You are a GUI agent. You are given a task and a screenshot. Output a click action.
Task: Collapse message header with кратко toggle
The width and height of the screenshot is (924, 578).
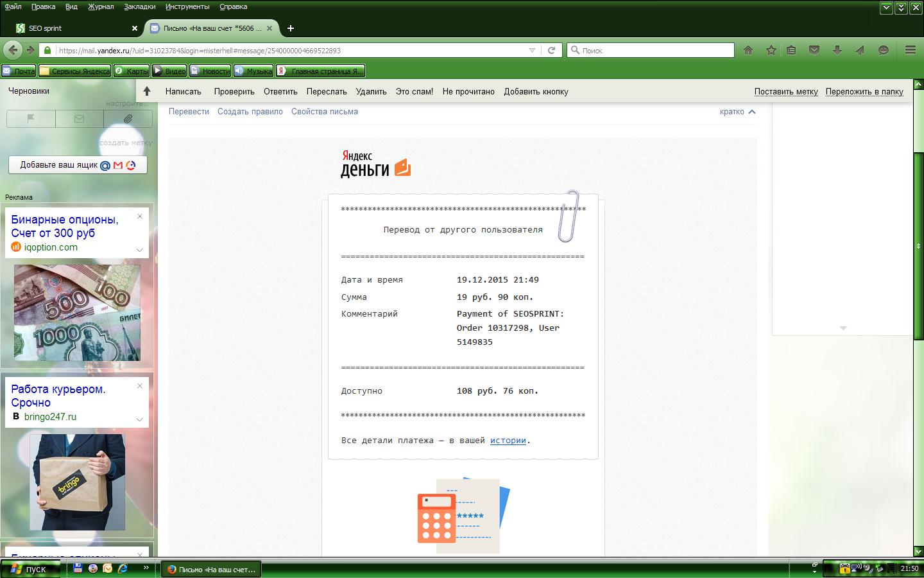coord(738,112)
